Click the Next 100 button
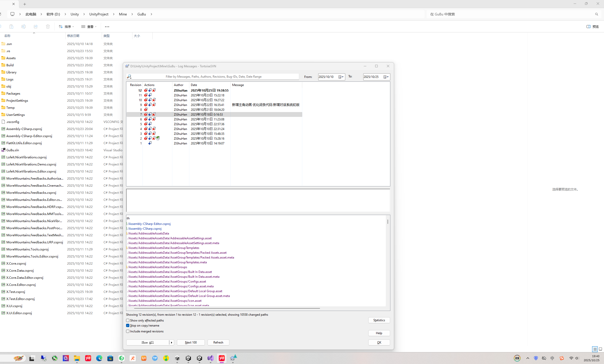 (191, 342)
